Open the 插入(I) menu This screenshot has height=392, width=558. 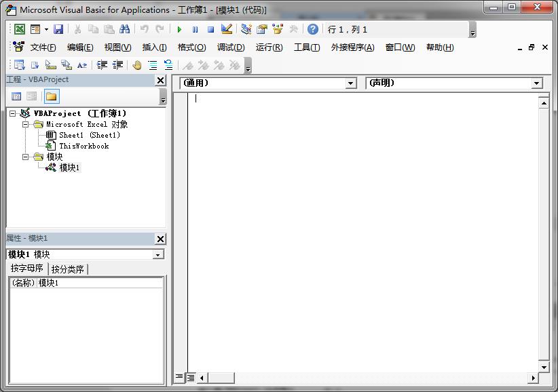point(155,47)
